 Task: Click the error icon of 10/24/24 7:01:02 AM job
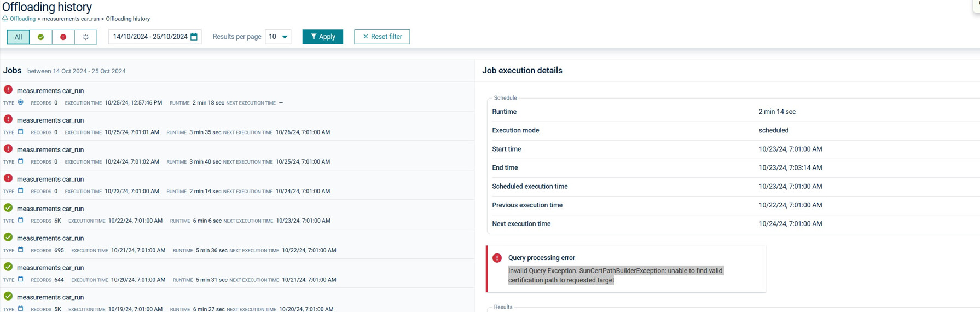(8, 149)
